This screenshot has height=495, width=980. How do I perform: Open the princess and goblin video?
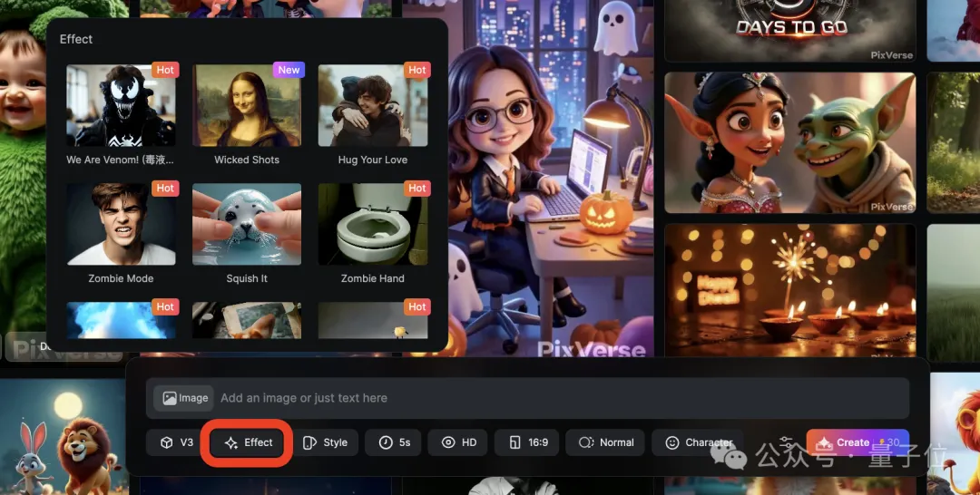point(790,143)
